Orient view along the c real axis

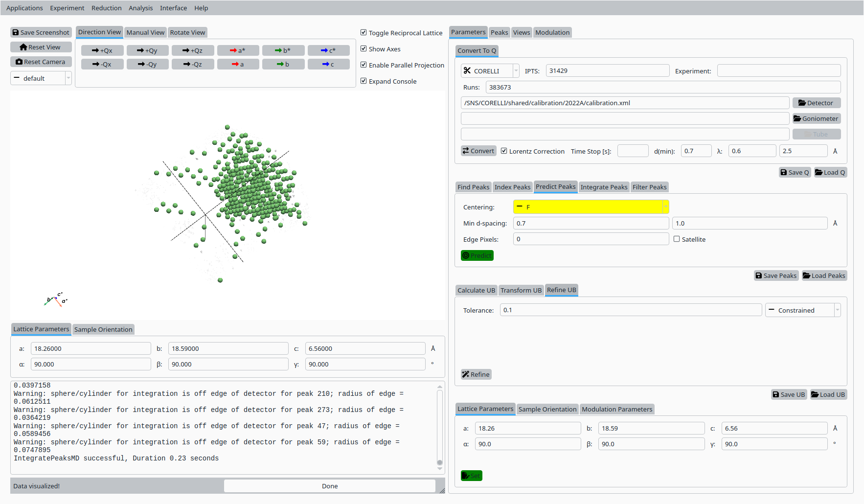click(328, 64)
